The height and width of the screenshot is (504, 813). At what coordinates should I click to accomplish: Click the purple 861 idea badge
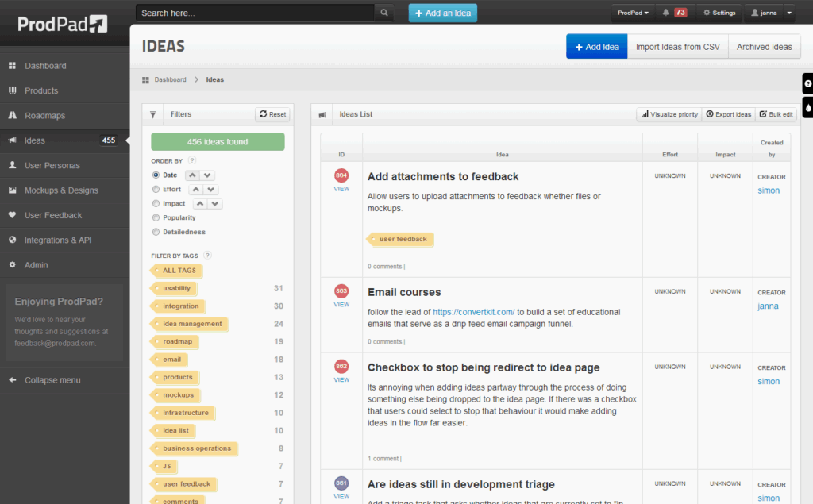click(x=341, y=483)
